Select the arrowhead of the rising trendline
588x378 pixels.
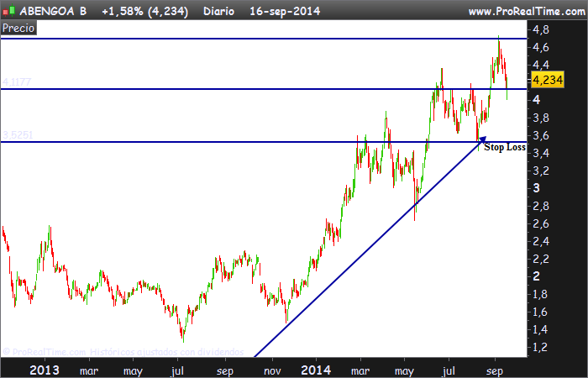point(481,139)
